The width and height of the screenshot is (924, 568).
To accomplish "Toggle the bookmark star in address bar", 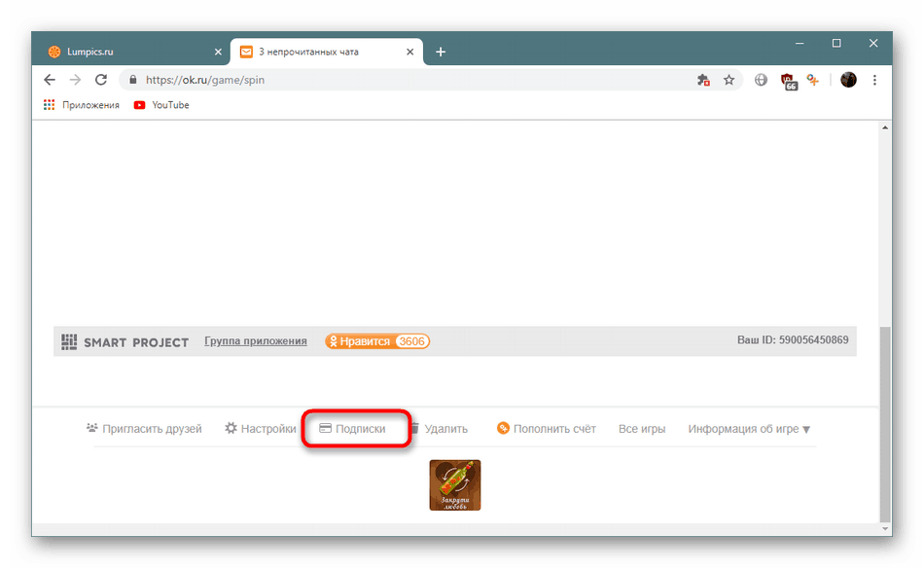I will tap(729, 80).
